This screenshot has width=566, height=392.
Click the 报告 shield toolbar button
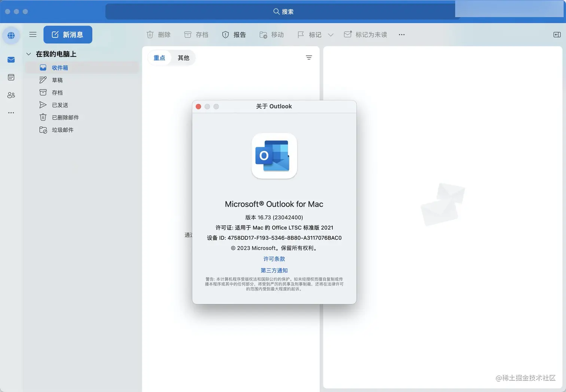pos(234,34)
